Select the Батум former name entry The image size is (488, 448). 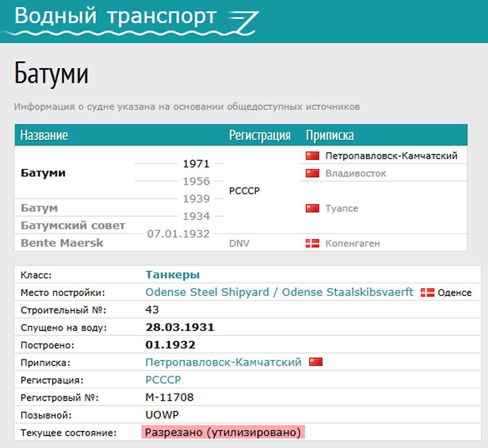click(x=39, y=208)
